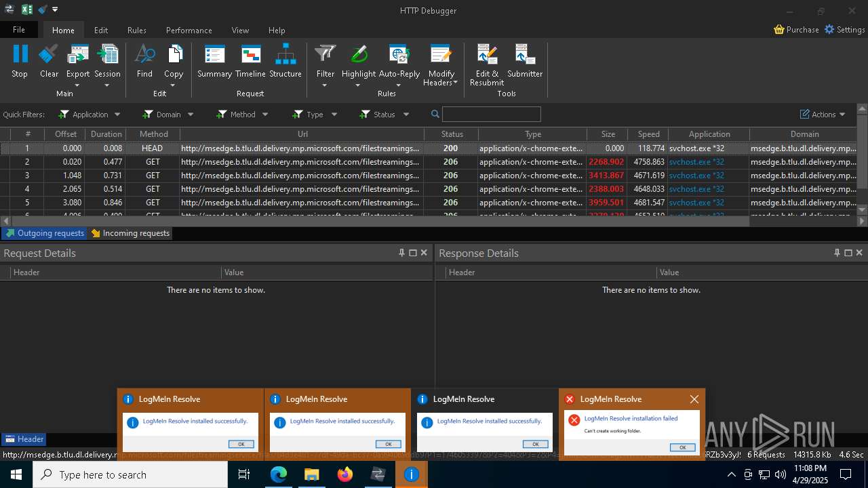Image resolution: width=868 pixels, height=488 pixels.
Task: Click the quick filter search box
Action: pos(492,115)
